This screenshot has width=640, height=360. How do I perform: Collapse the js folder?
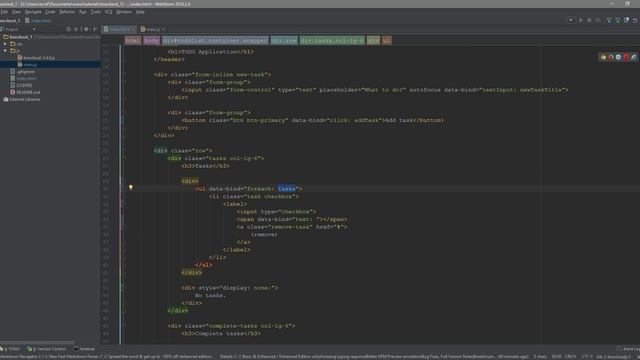tap(5, 51)
